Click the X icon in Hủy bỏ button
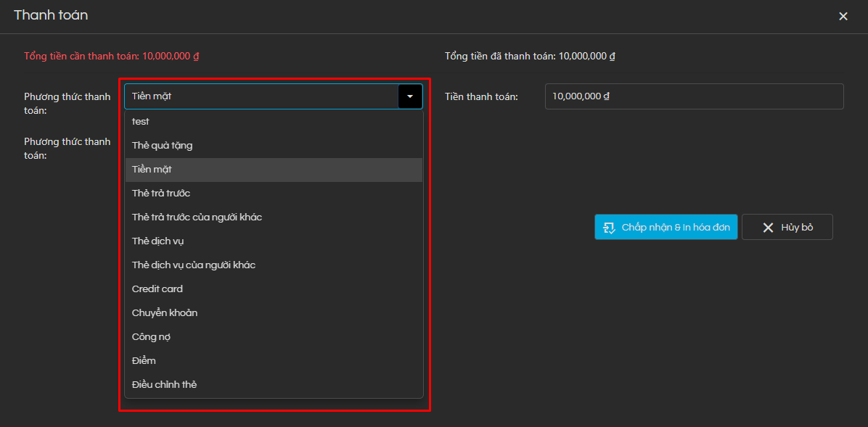868x427 pixels. pos(768,228)
